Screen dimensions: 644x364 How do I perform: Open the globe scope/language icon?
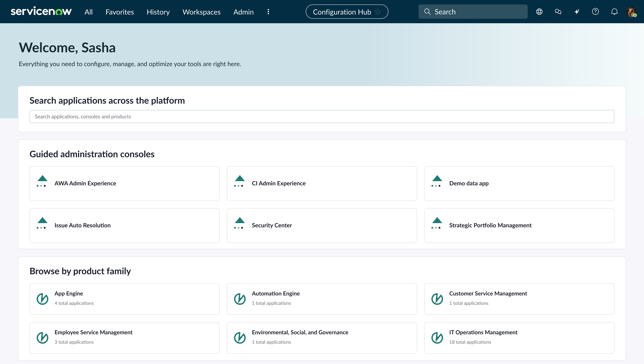(539, 11)
